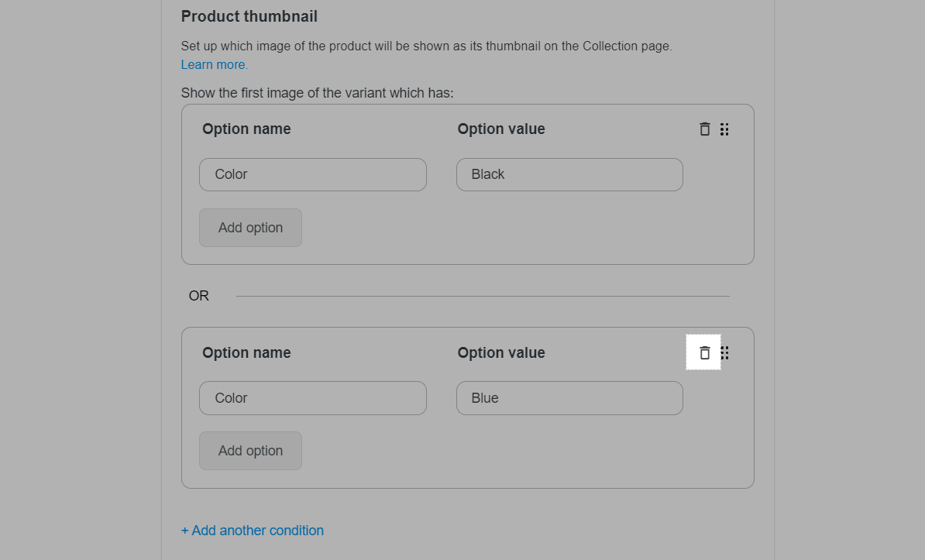
Task: Click Add option under Blue condition
Action: [251, 451]
